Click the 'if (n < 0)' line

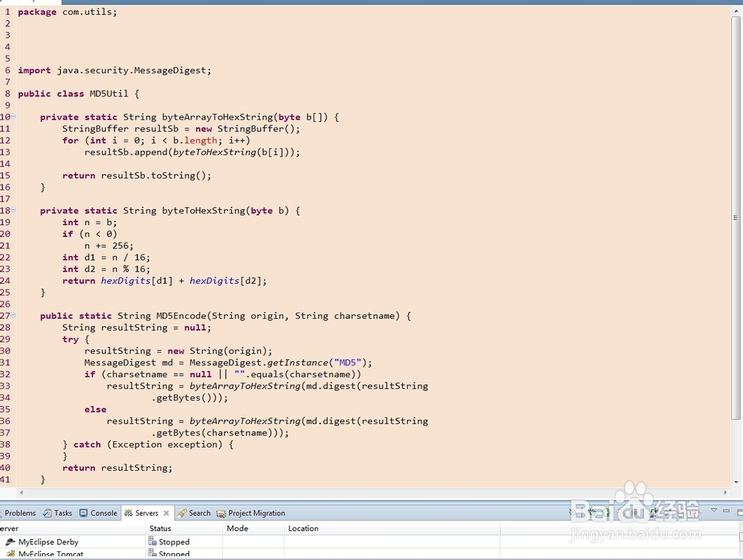(89, 234)
